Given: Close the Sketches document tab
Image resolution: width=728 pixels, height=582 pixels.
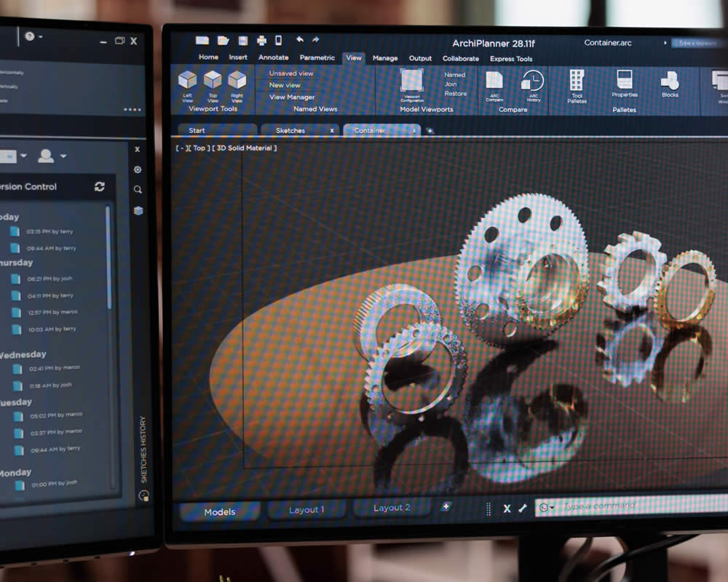Looking at the screenshot, I should coord(332,131).
